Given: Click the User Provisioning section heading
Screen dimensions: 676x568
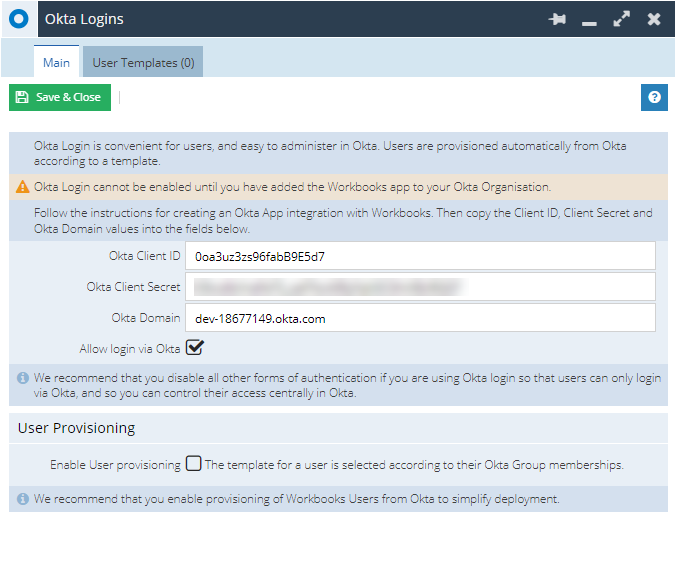Looking at the screenshot, I should pos(76,428).
